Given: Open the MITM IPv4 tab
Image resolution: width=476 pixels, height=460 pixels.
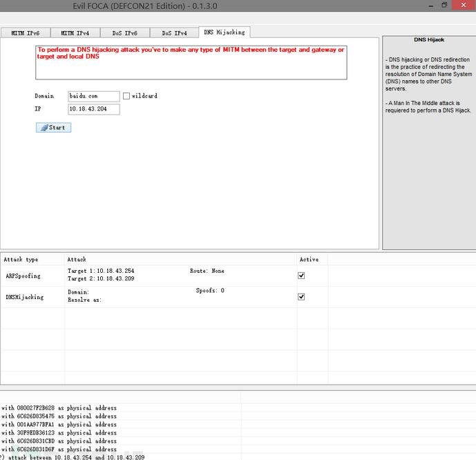Looking at the screenshot, I should pos(75,32).
